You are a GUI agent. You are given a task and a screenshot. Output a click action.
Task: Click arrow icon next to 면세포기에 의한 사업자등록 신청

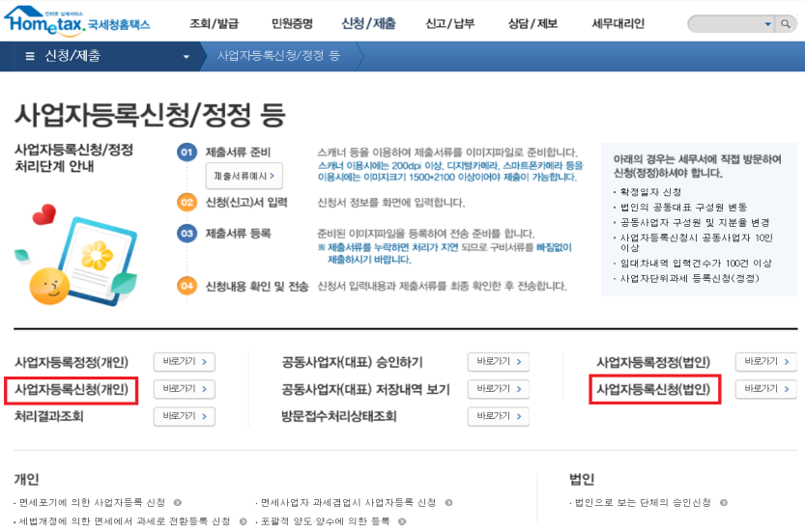pyautogui.click(x=177, y=503)
